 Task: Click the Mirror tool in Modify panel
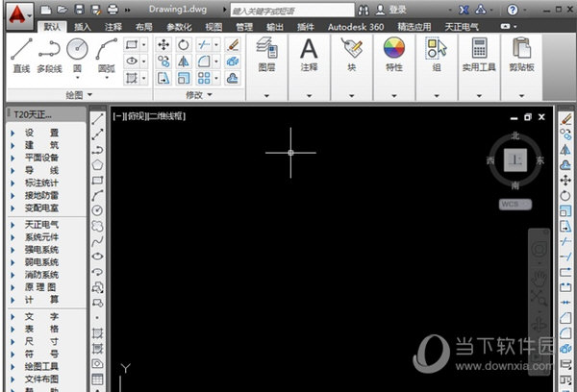184,61
